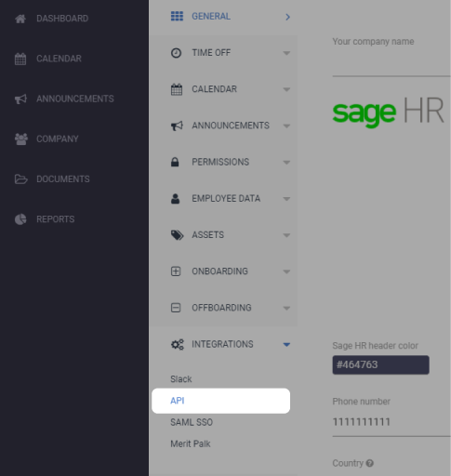This screenshot has height=476, width=451.
Task: Click the Integrations gears icon
Action: (178, 344)
